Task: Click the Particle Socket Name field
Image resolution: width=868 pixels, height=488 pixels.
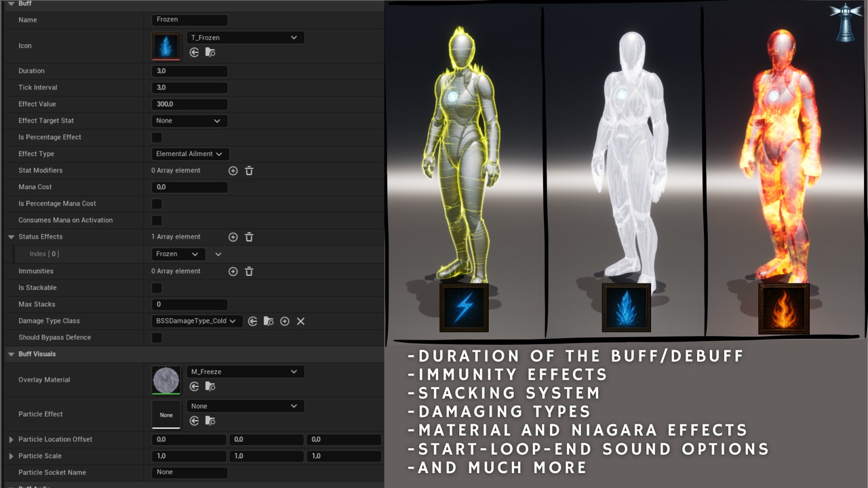Action: [x=189, y=472]
